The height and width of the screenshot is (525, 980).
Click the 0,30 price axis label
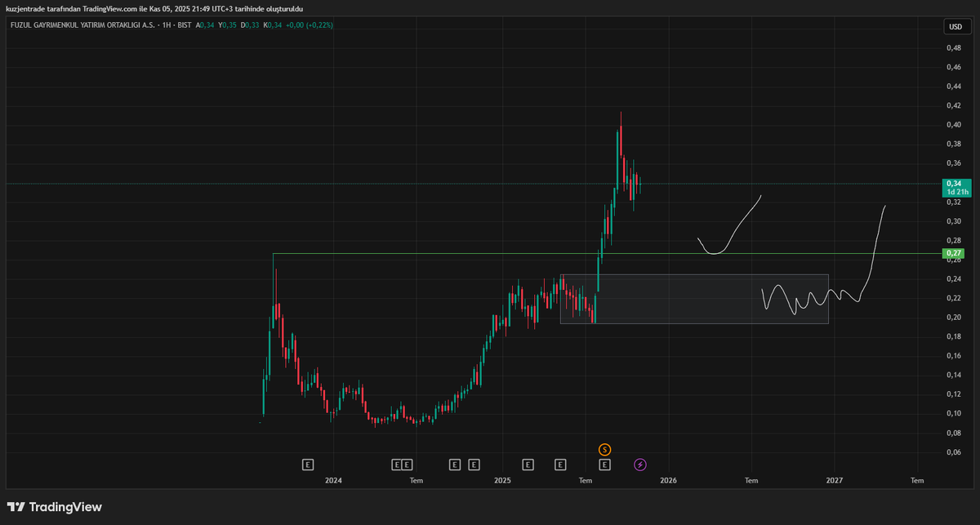point(953,221)
